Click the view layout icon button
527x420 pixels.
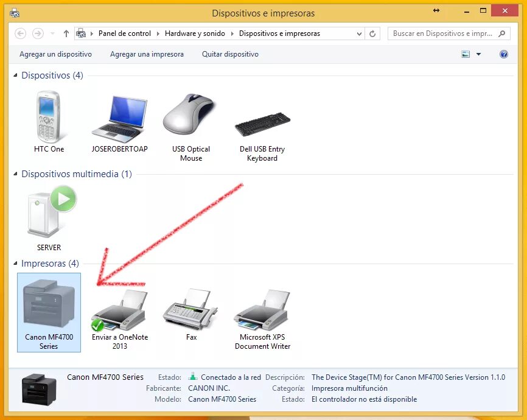[x=466, y=54]
